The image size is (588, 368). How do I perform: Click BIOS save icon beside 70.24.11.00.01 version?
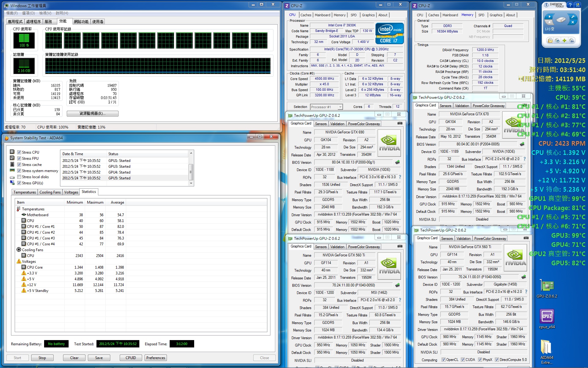pos(524,277)
